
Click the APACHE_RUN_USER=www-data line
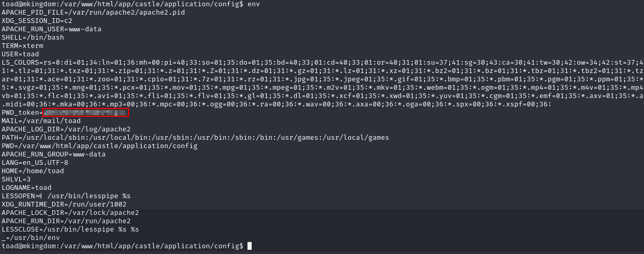52,29
